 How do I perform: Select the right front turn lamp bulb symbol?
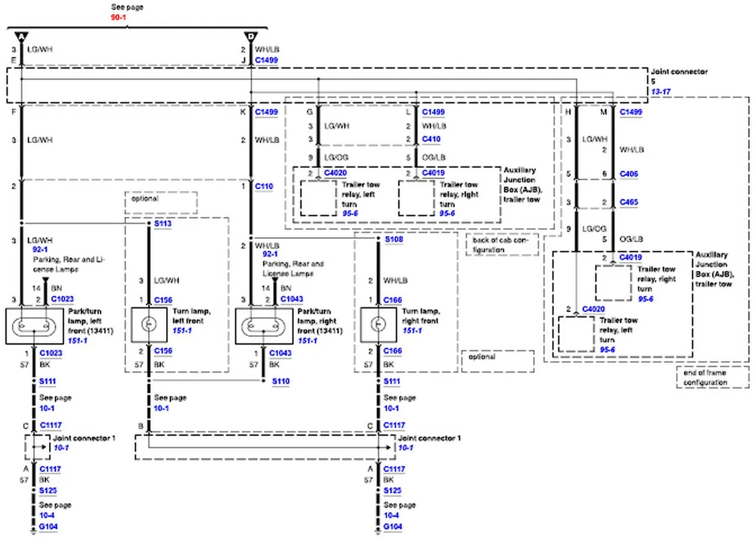click(378, 324)
